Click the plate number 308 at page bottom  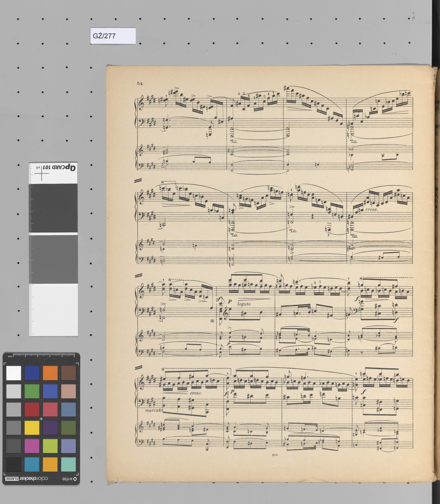(x=275, y=455)
